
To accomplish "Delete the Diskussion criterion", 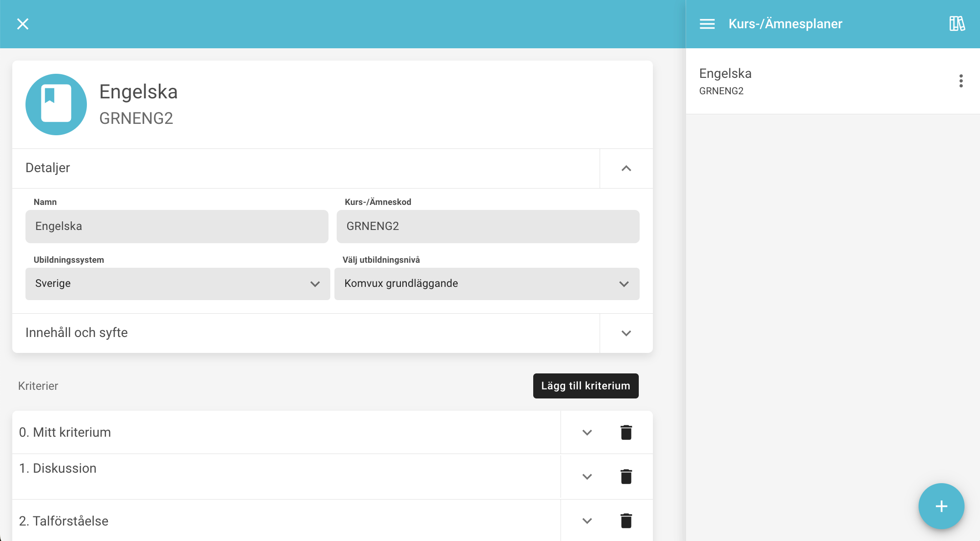I will tap(626, 476).
